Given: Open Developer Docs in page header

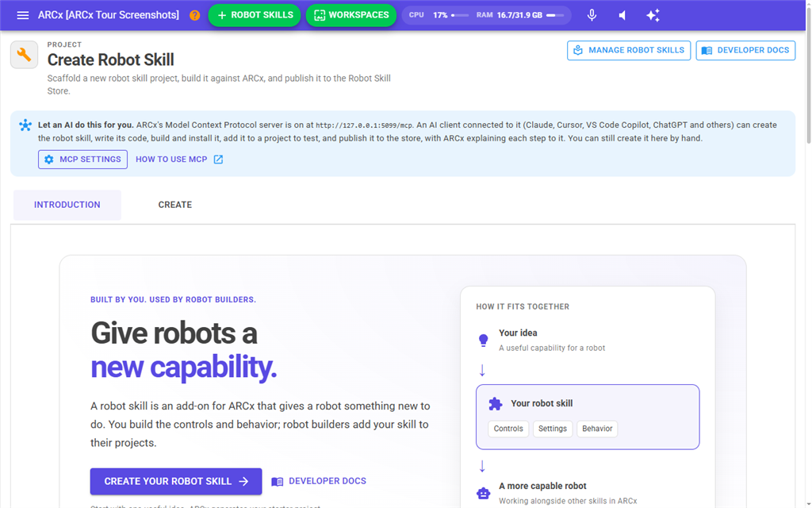Looking at the screenshot, I should (x=745, y=50).
